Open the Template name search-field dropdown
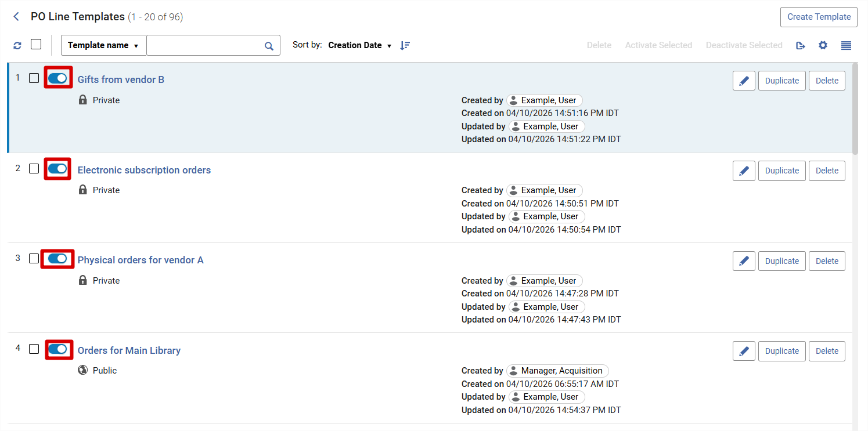The width and height of the screenshot is (868, 431). (103, 45)
